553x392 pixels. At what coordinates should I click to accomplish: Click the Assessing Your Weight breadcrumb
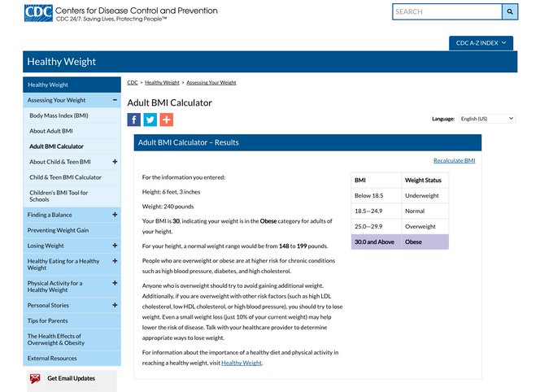click(211, 83)
